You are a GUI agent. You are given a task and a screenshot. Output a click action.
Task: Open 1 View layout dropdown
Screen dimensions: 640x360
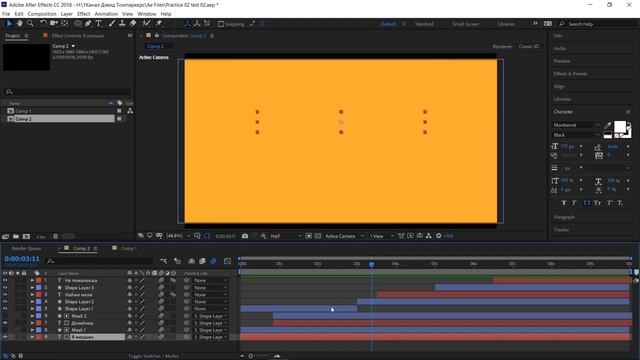pyautogui.click(x=382, y=236)
